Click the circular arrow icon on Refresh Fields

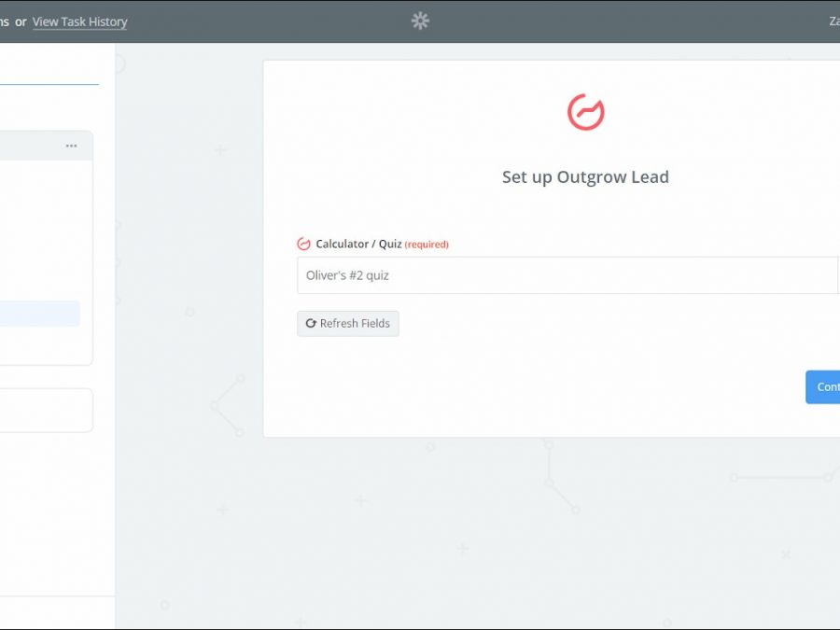point(311,324)
